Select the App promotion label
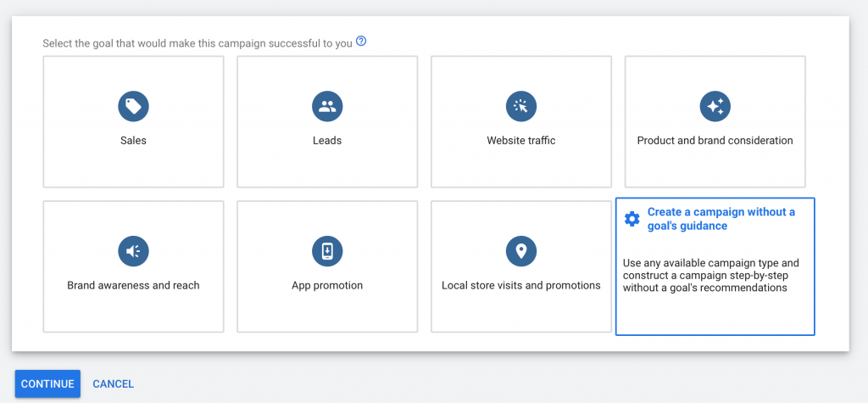 click(327, 286)
